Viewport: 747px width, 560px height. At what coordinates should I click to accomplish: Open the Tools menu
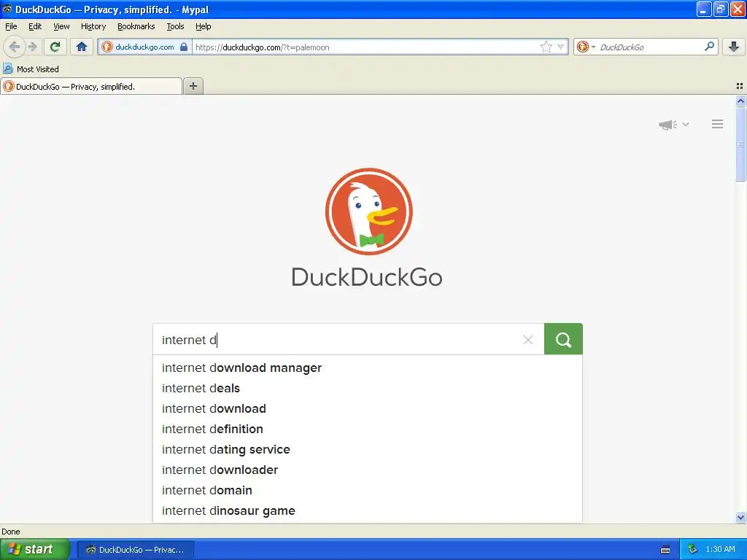175,26
